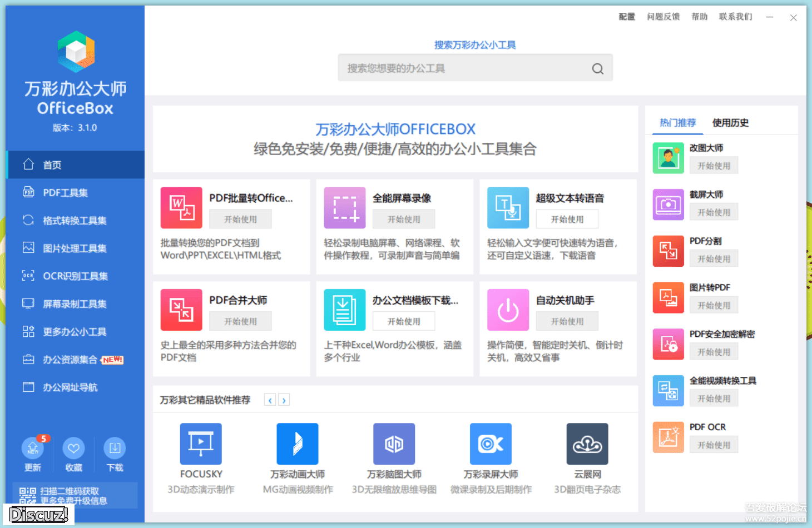Open the FOCUSKY software icon
Viewport: 812px width, 528px height.
[x=201, y=444]
